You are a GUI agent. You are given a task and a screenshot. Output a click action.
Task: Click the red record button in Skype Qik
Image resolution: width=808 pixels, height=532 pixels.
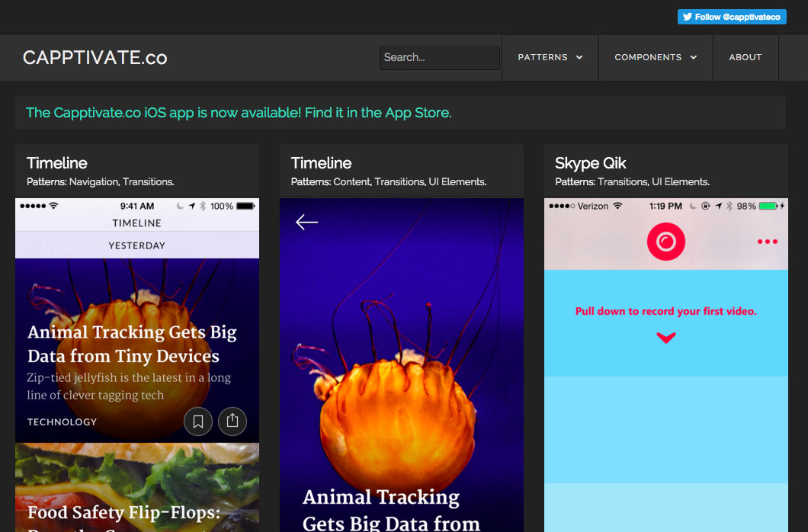665,242
